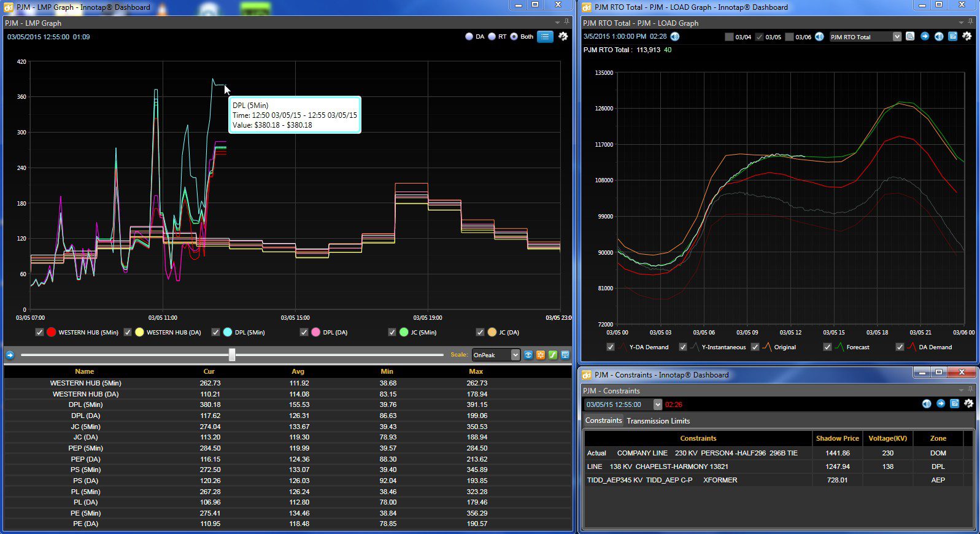Toggle Y-Instantaneous checkbox

683,347
